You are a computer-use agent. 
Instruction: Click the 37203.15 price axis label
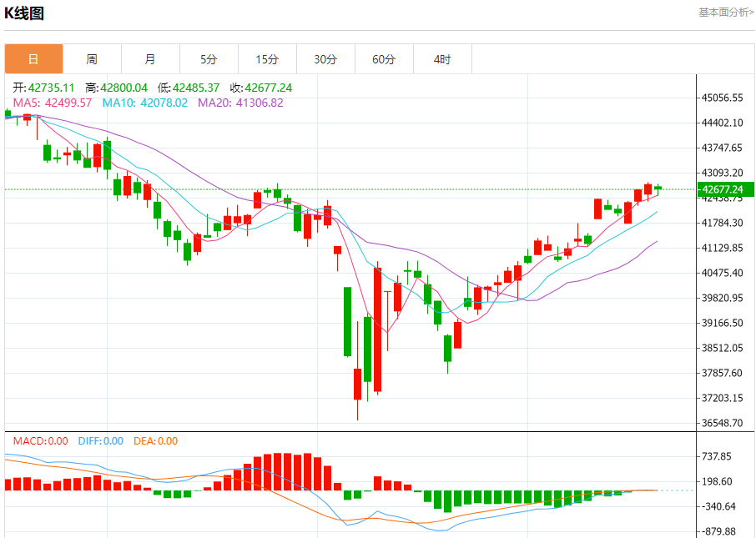coord(723,398)
